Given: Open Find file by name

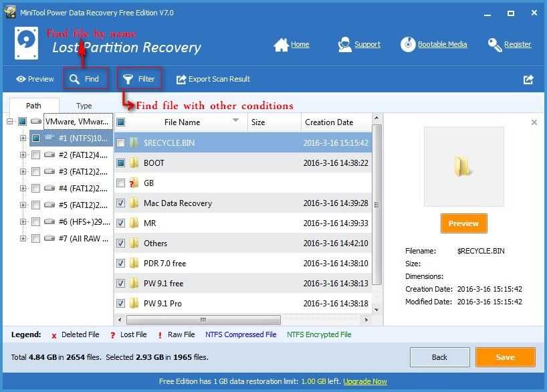Looking at the screenshot, I should [x=85, y=79].
